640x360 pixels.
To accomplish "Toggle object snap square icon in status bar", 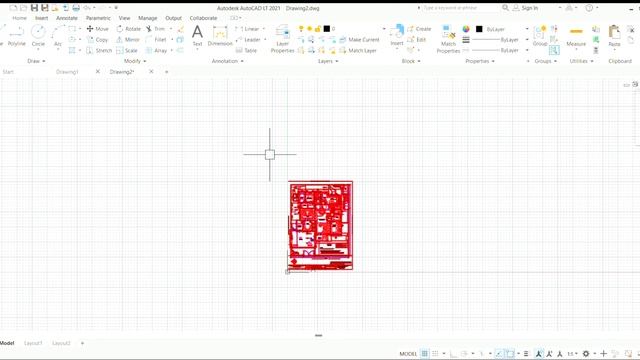I will point(510,353).
